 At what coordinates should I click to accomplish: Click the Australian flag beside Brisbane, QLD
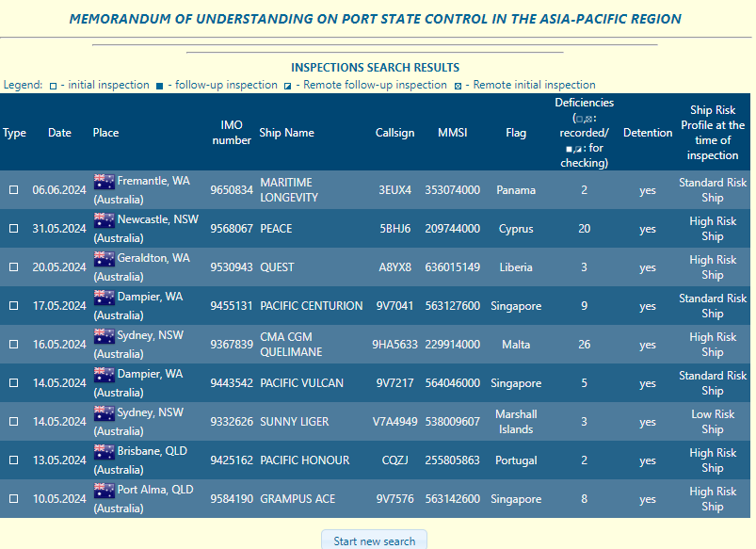(x=105, y=452)
